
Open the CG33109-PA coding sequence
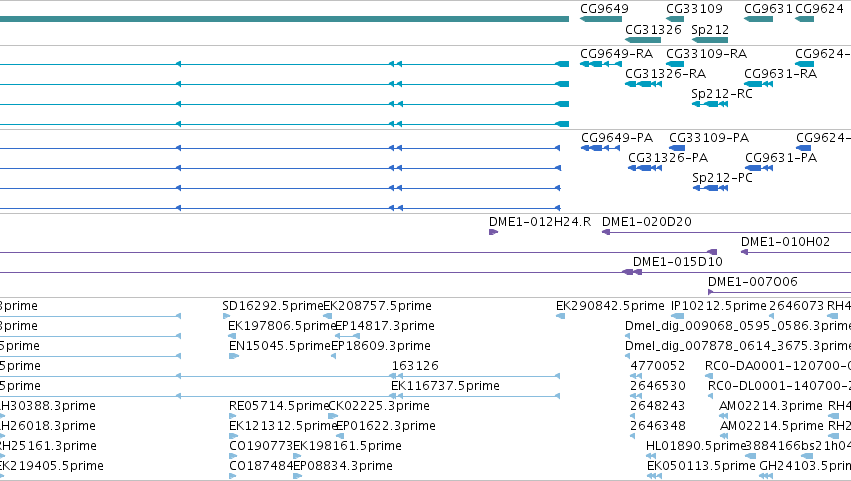coord(677,148)
